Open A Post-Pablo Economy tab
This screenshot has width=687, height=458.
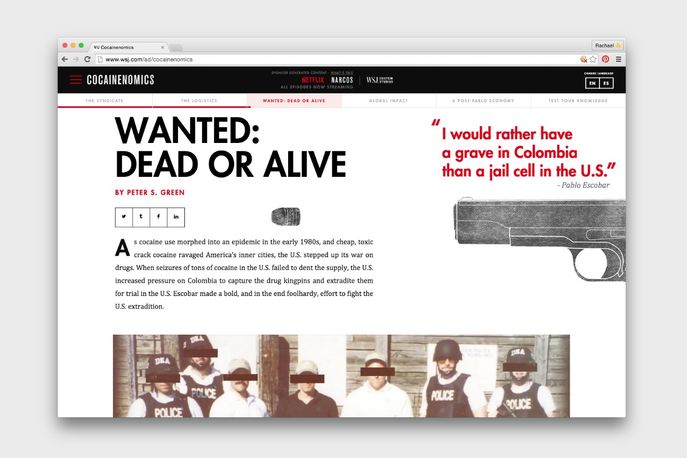483,101
